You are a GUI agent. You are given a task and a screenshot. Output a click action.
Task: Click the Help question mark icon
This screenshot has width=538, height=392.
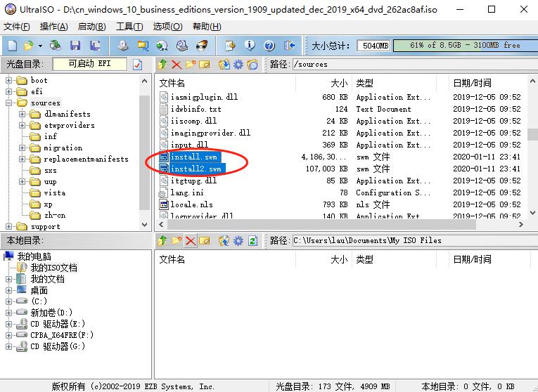[269, 45]
